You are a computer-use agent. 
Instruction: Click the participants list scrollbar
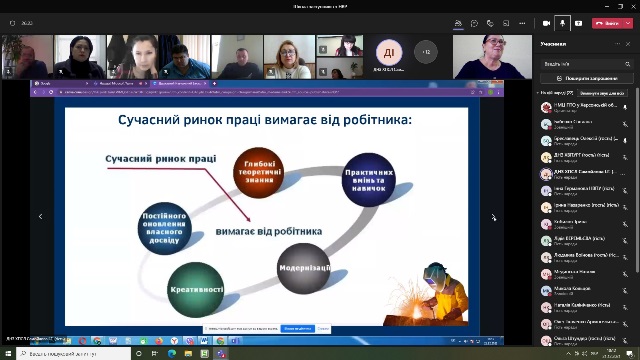[x=637, y=180]
